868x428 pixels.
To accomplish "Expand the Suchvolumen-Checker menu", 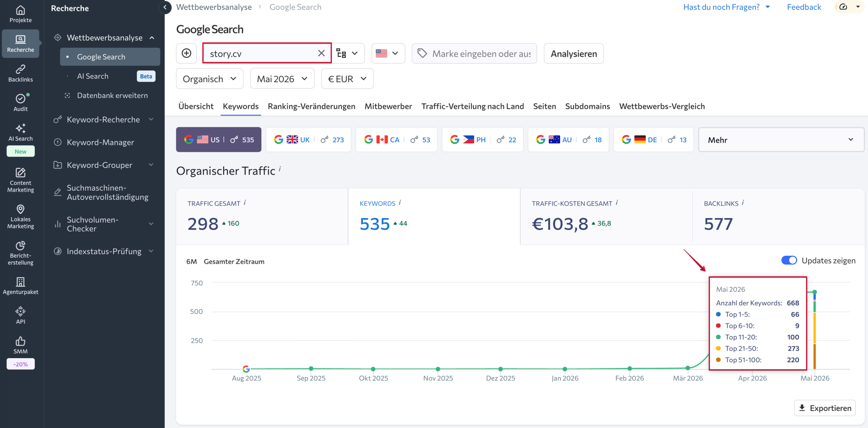I will click(151, 224).
